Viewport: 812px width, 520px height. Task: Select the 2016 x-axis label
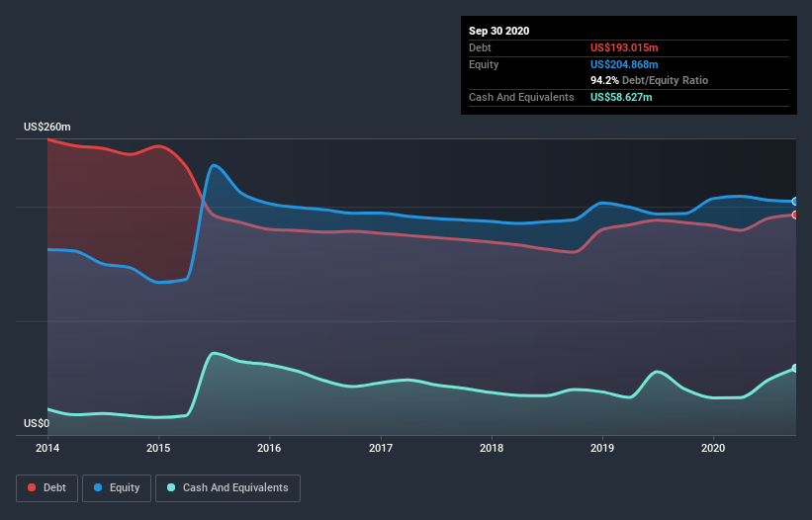(269, 448)
